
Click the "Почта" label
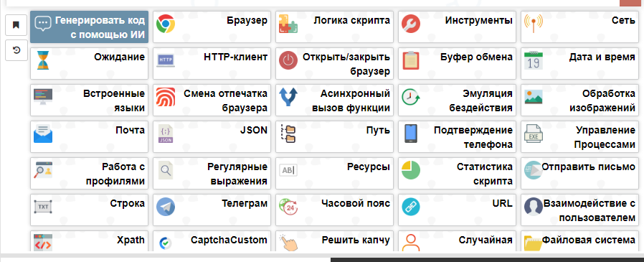(x=131, y=130)
